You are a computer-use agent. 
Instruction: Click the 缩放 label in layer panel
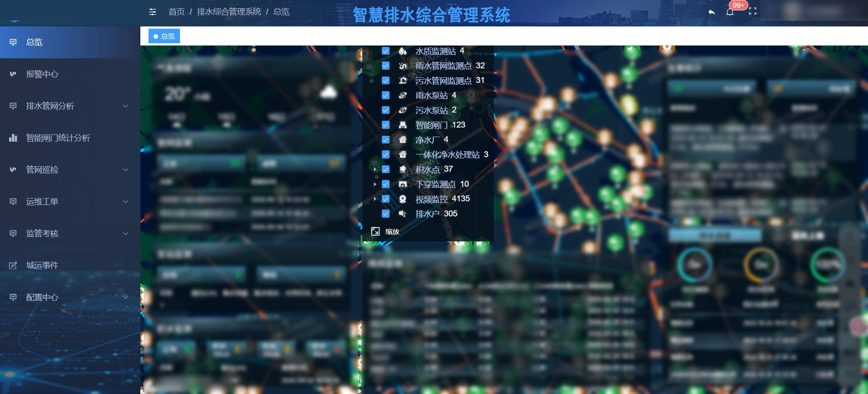[x=392, y=231]
